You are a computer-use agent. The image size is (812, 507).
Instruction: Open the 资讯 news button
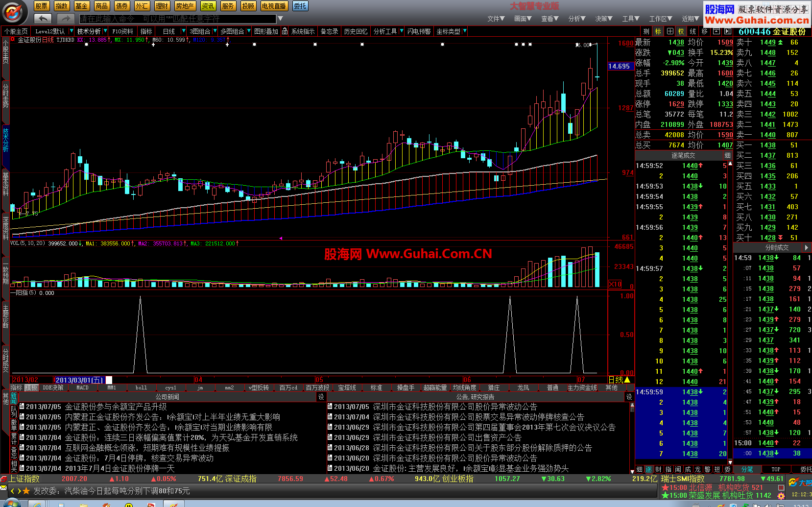coord(208,6)
